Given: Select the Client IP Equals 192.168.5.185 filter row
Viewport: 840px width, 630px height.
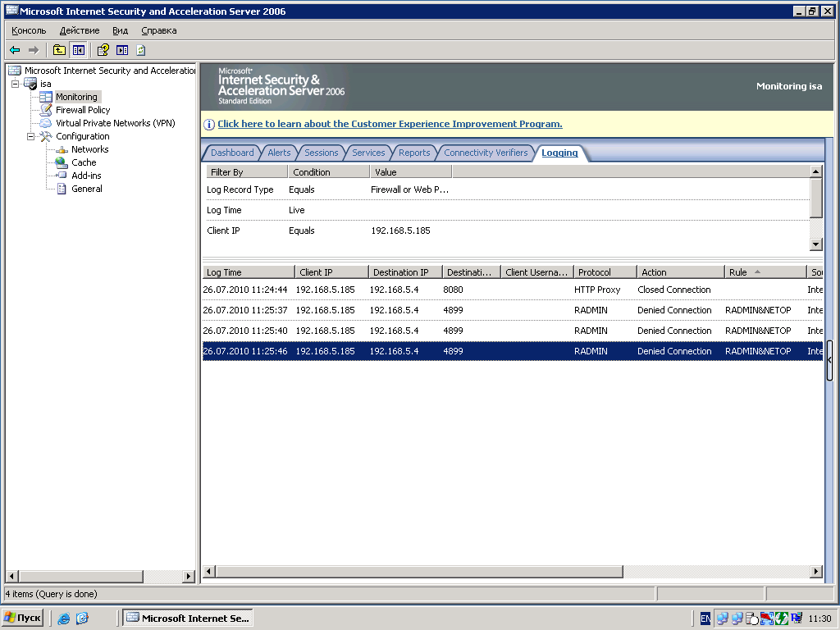Looking at the screenshot, I should (x=507, y=231).
